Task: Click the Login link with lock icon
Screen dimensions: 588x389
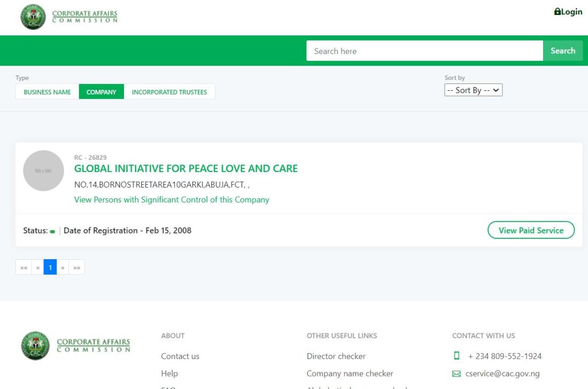Action: [x=568, y=12]
